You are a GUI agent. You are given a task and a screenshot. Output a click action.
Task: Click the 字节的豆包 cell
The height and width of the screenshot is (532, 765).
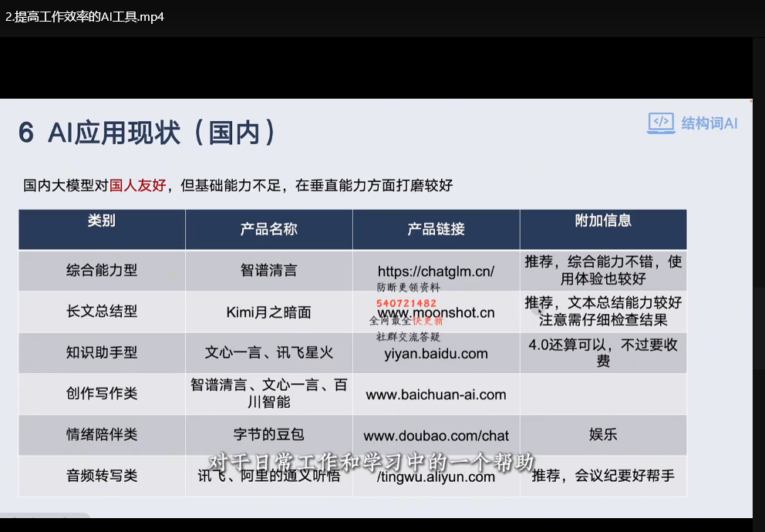[x=269, y=435]
